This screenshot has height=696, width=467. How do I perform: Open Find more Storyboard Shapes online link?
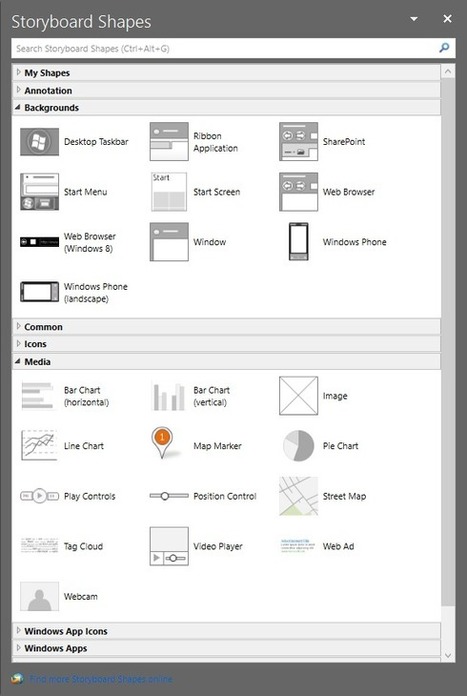tap(101, 679)
